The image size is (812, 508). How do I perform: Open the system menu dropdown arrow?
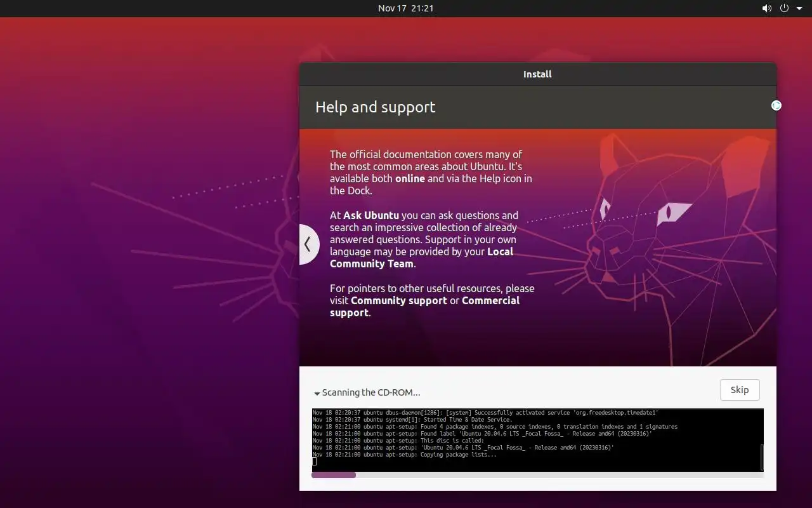pyautogui.click(x=799, y=9)
